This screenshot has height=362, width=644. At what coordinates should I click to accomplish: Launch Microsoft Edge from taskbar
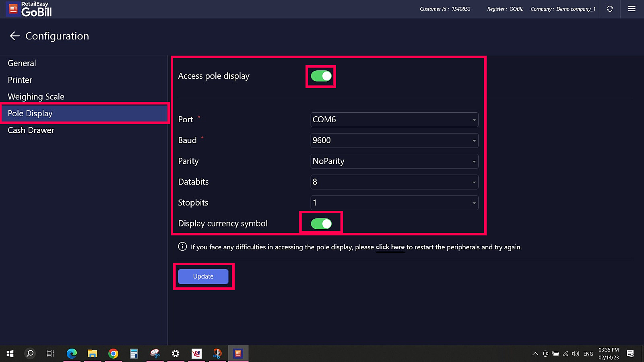(x=72, y=354)
